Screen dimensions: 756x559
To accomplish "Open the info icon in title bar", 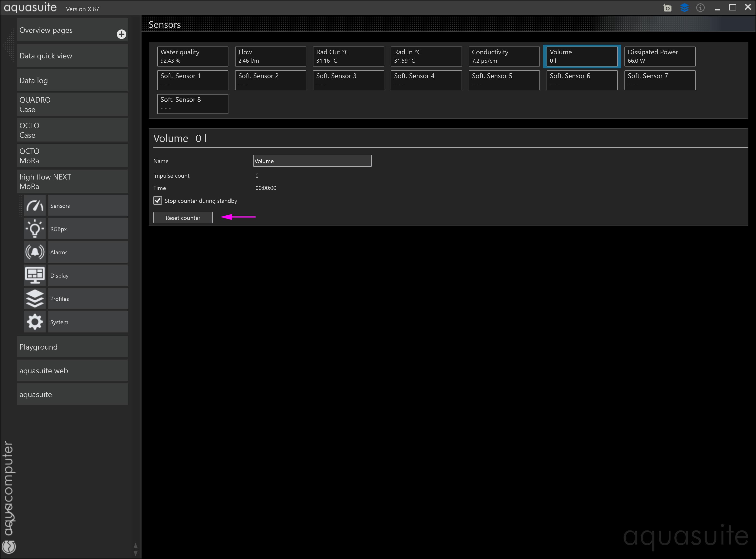I will point(700,8).
